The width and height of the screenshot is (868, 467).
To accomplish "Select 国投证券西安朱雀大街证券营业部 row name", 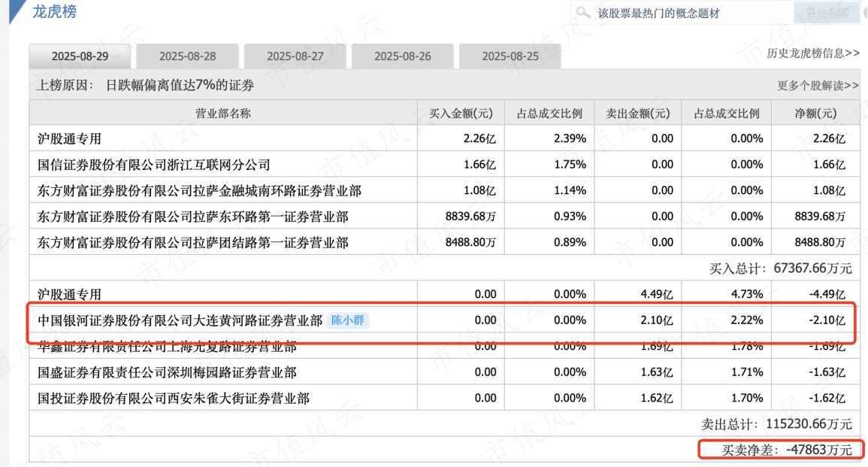I will pos(174,399).
